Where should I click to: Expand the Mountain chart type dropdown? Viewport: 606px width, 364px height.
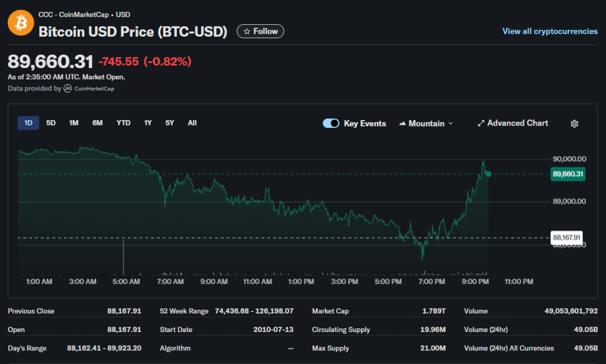(x=426, y=123)
